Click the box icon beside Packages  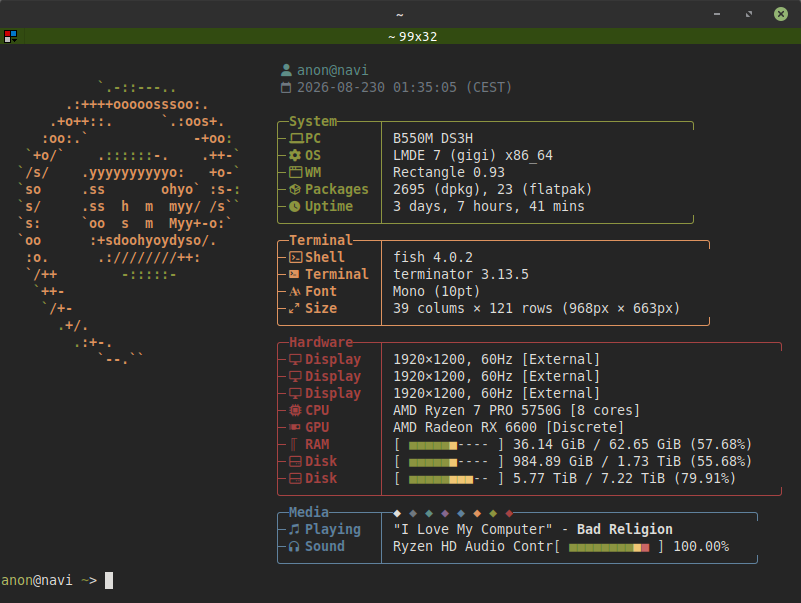[x=295, y=189]
